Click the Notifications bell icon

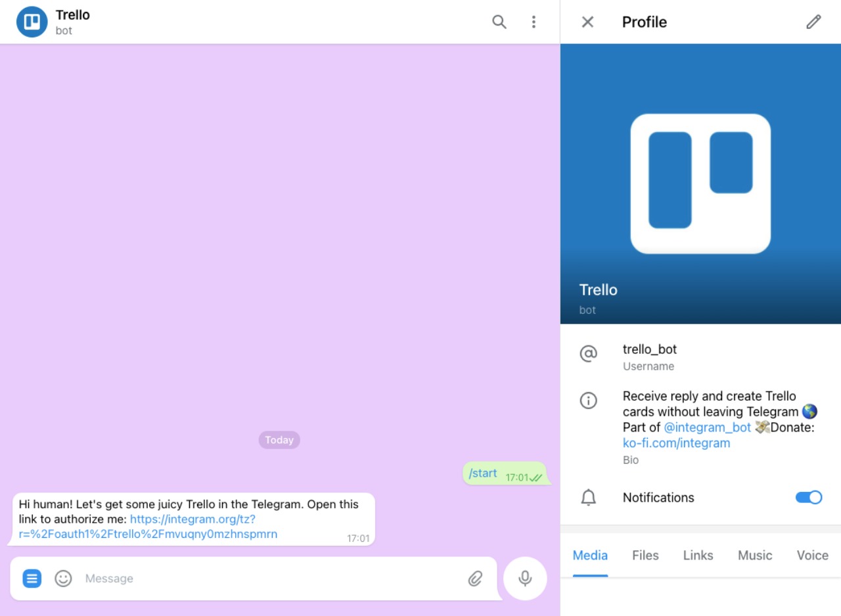point(588,498)
